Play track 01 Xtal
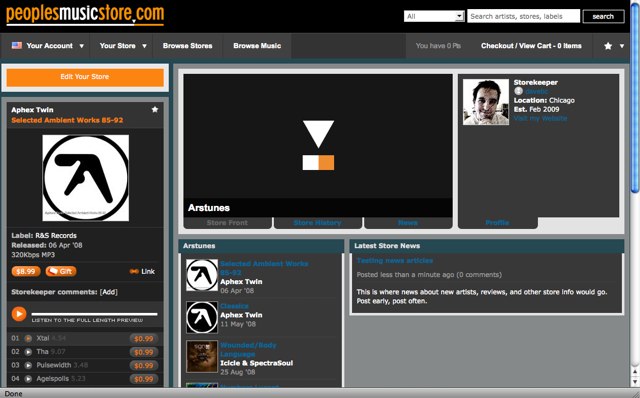The image size is (640, 398). pos(28,338)
